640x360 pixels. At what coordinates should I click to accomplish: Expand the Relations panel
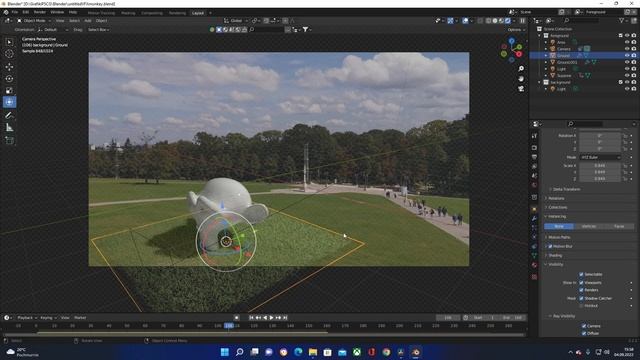[x=556, y=198]
